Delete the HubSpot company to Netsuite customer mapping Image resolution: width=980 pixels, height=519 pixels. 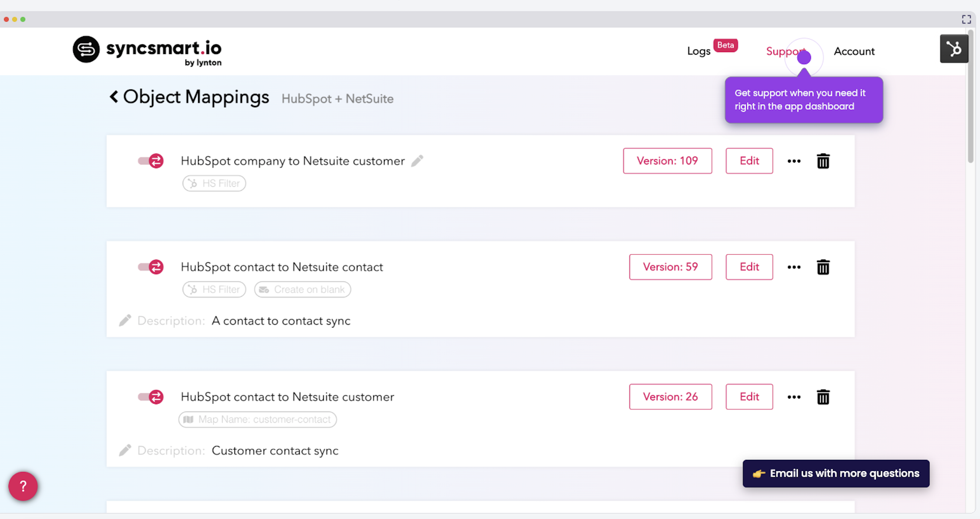click(x=823, y=160)
